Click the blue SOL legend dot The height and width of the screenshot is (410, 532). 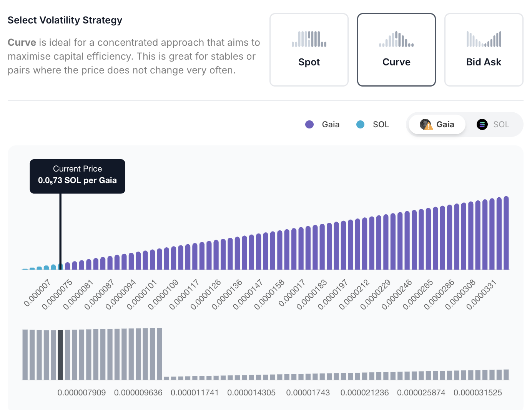click(360, 124)
